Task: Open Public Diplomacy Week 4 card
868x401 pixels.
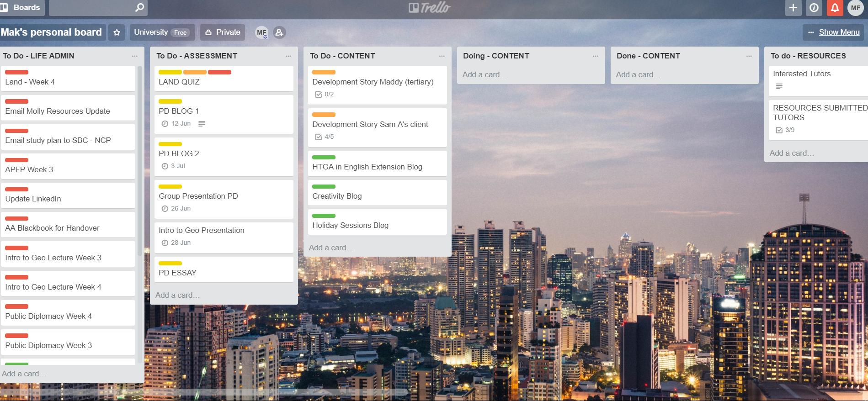Action: coord(68,313)
